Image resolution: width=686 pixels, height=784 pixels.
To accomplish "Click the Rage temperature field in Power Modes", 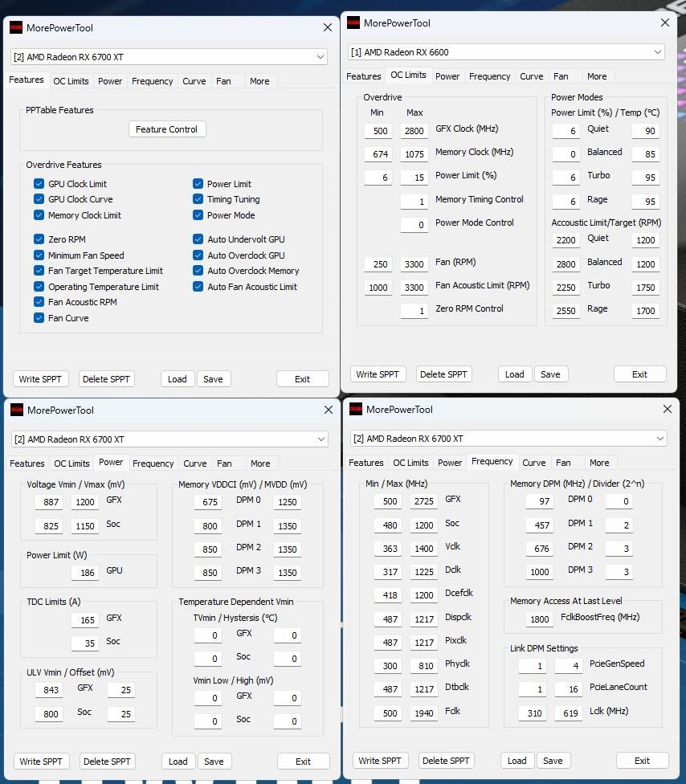I will point(646,201).
